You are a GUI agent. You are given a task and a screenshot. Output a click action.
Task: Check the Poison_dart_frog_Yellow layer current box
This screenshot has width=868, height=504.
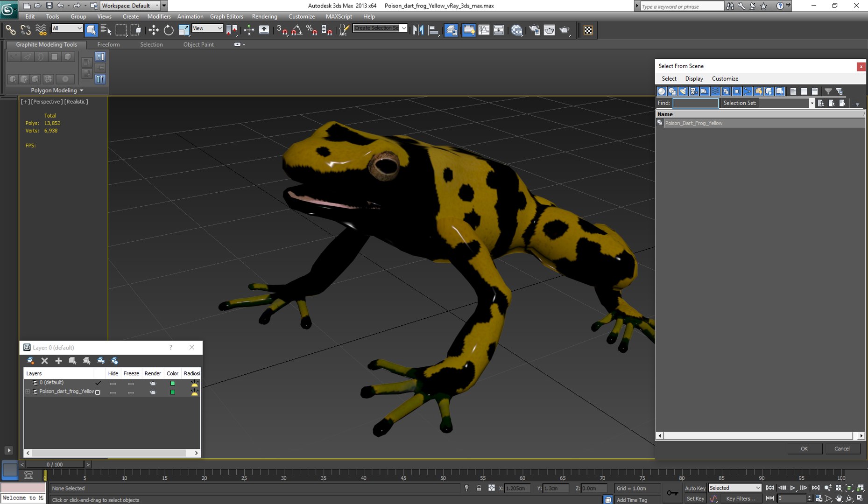click(98, 392)
